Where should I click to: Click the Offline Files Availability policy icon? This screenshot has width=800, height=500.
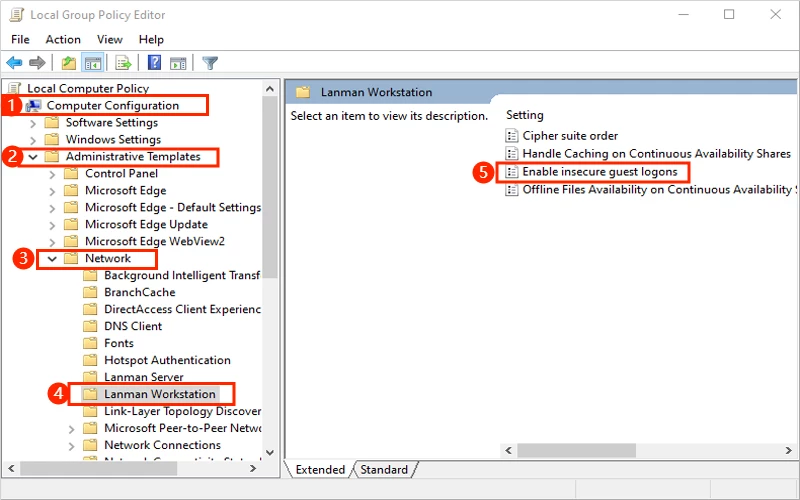pos(511,190)
